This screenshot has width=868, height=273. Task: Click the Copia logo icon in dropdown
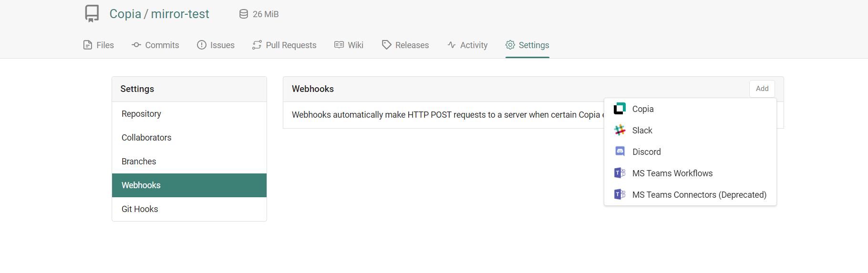[x=620, y=109]
